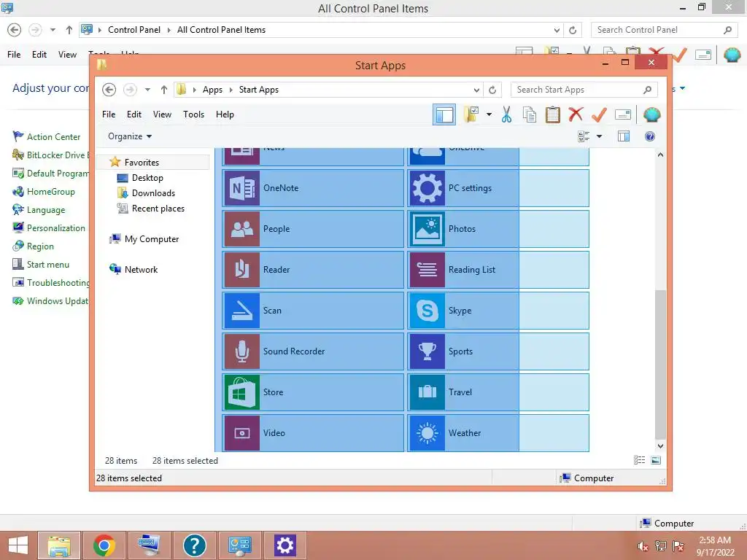
Task: Select the Skype app tile
Action: coord(498,311)
